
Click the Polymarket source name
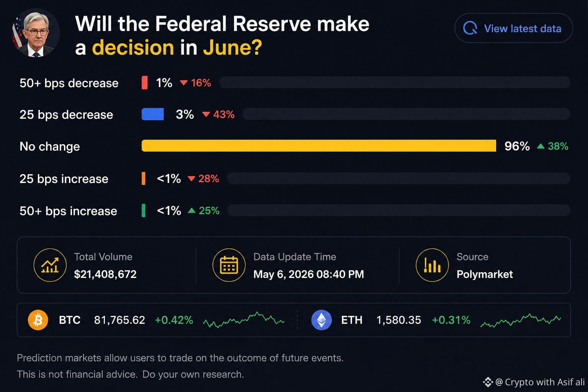pos(485,274)
